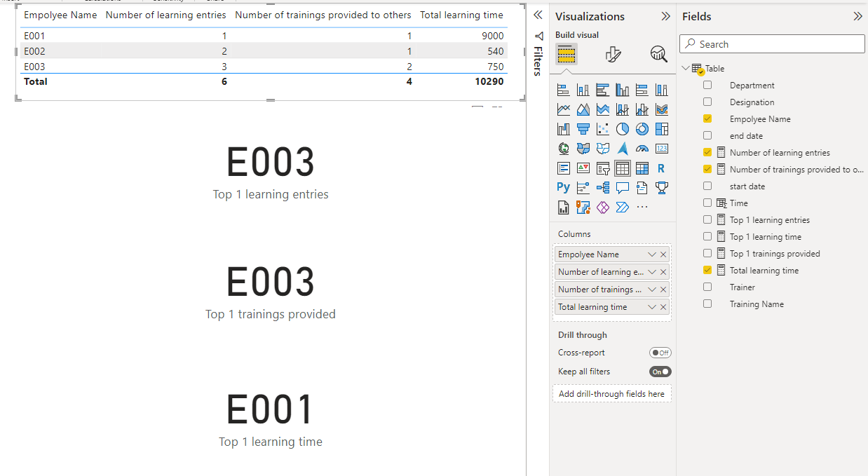Remove Number of trainings from Columns
Screen dimensions: 868x476
[663, 290]
